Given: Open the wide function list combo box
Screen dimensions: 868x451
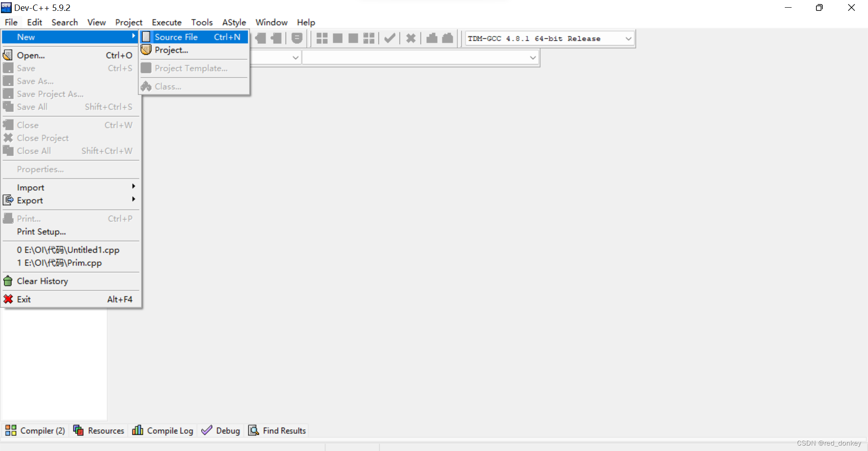Looking at the screenshot, I should coord(420,57).
